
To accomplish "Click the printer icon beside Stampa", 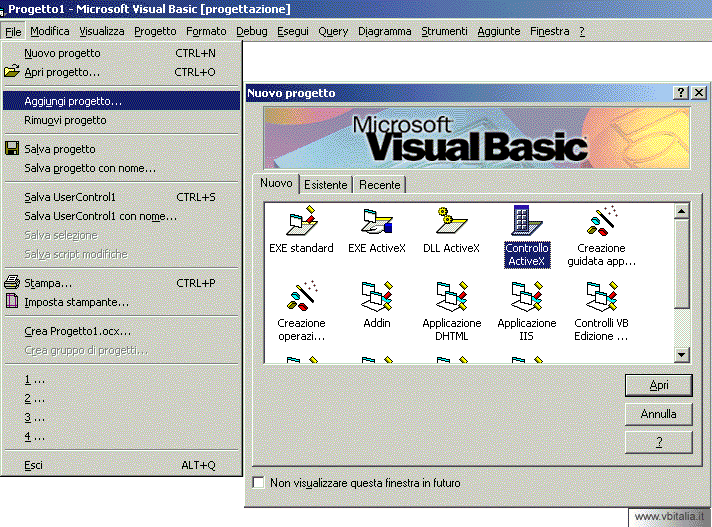I will 12,282.
